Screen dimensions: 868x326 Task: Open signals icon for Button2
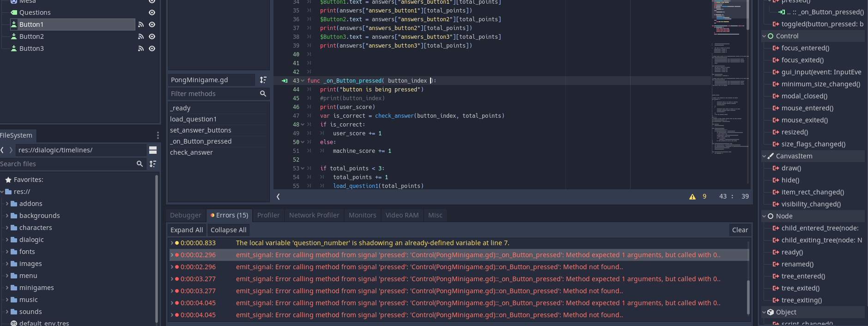pyautogui.click(x=141, y=36)
